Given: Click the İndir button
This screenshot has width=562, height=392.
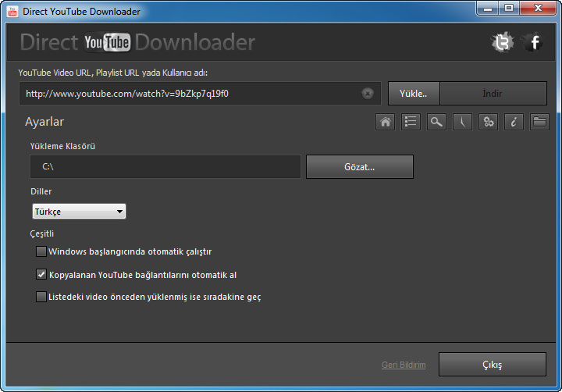Looking at the screenshot, I should coord(493,94).
